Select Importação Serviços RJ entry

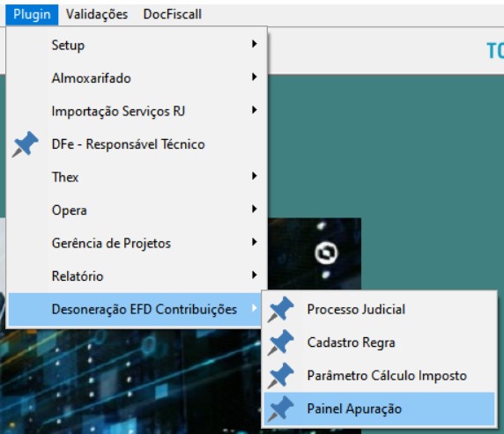point(137,111)
